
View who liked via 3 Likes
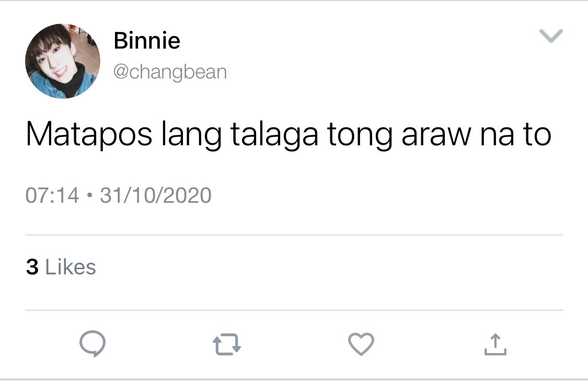pos(61,267)
